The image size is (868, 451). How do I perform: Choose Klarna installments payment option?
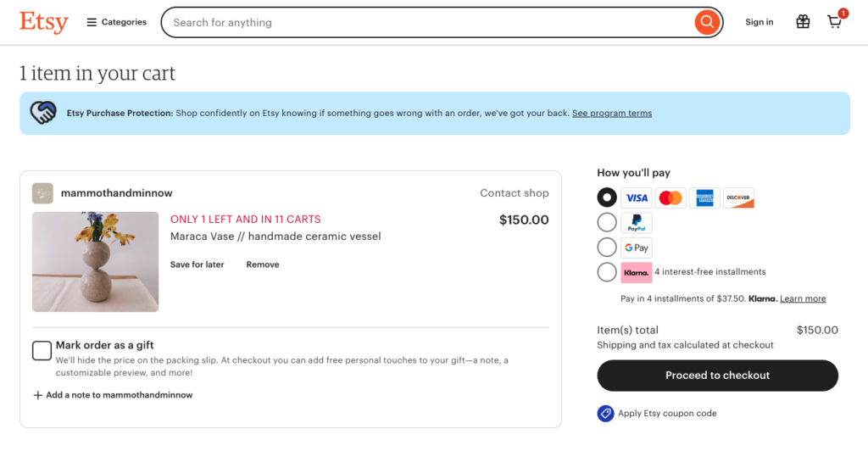pos(607,272)
